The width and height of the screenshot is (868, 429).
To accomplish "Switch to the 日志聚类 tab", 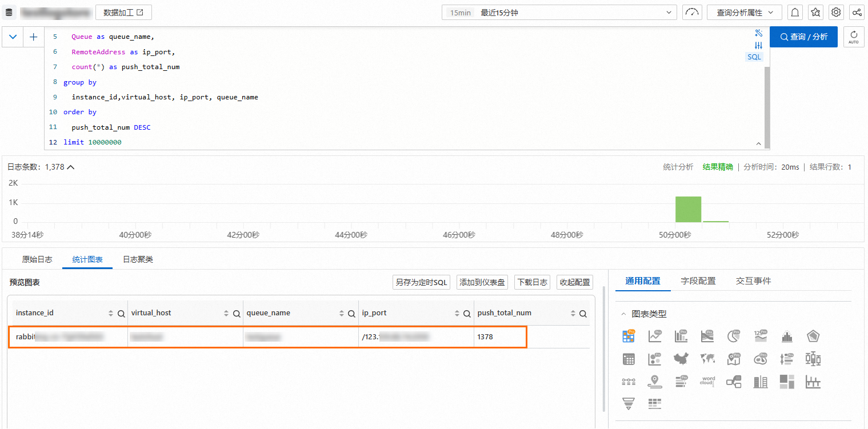I will pos(138,259).
